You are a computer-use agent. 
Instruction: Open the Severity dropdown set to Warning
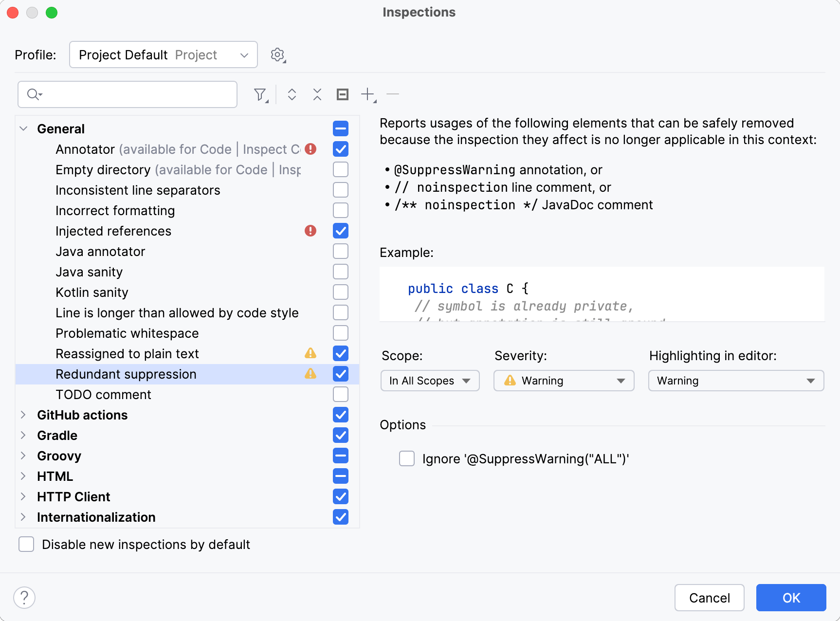point(563,381)
